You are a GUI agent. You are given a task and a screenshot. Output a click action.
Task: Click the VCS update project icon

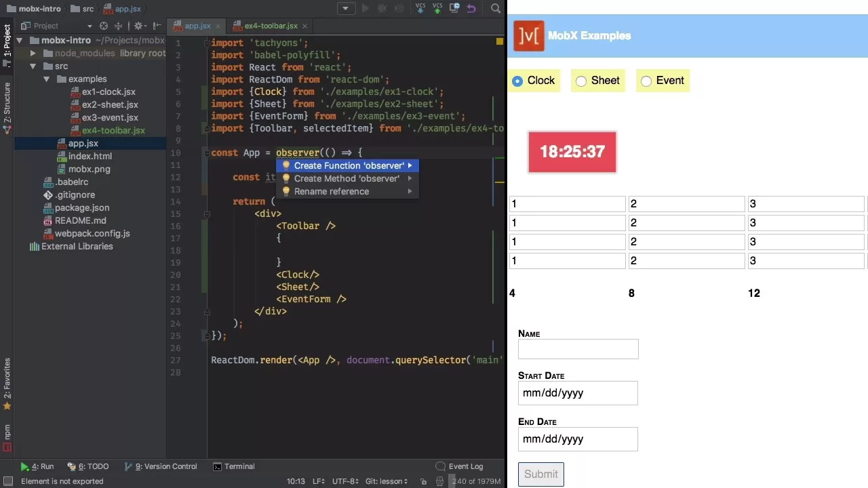pyautogui.click(x=420, y=8)
